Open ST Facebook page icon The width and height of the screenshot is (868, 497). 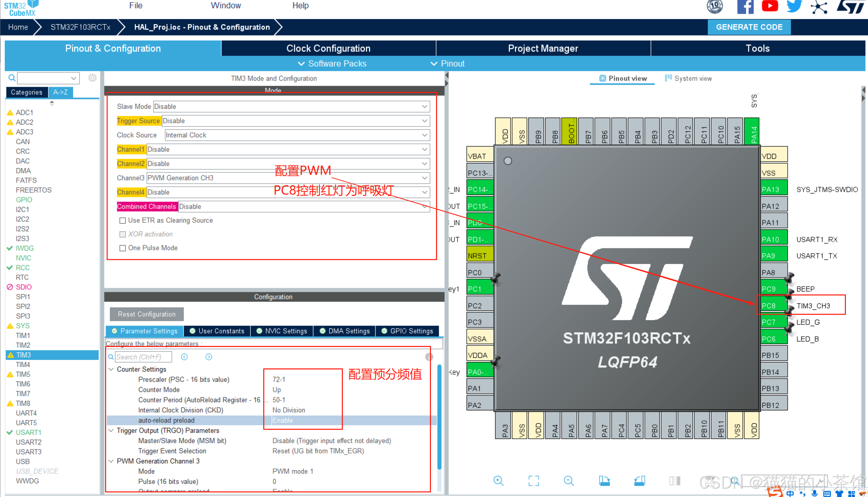click(745, 7)
